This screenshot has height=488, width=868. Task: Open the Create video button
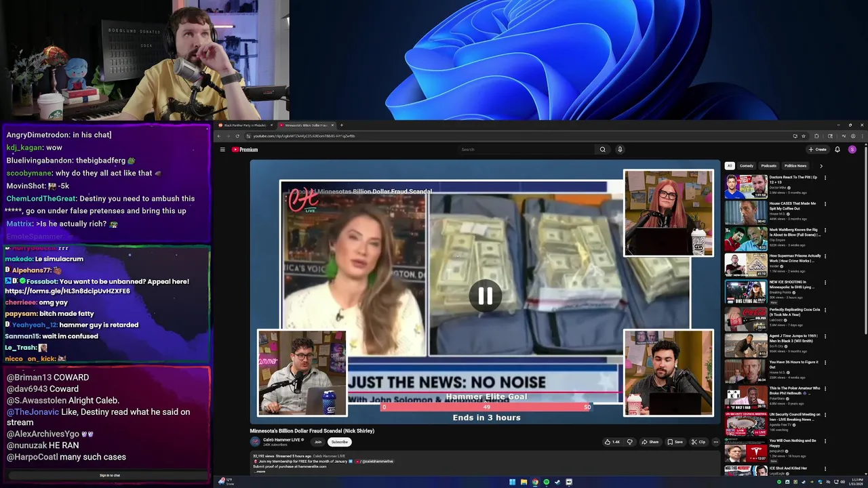[x=817, y=150]
